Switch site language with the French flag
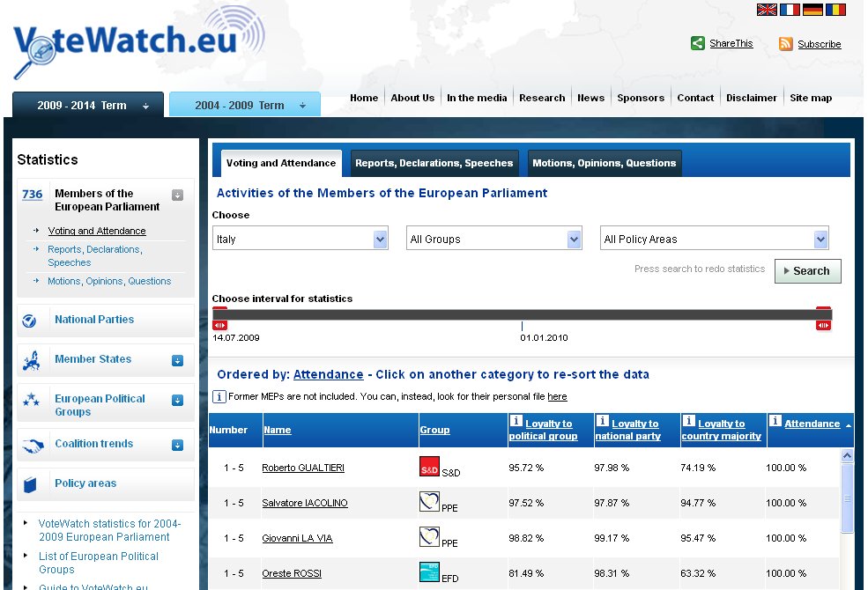 tap(790, 10)
